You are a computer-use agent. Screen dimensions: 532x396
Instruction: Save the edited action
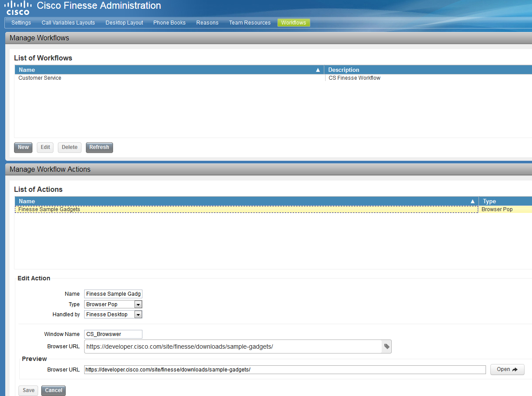tap(28, 390)
